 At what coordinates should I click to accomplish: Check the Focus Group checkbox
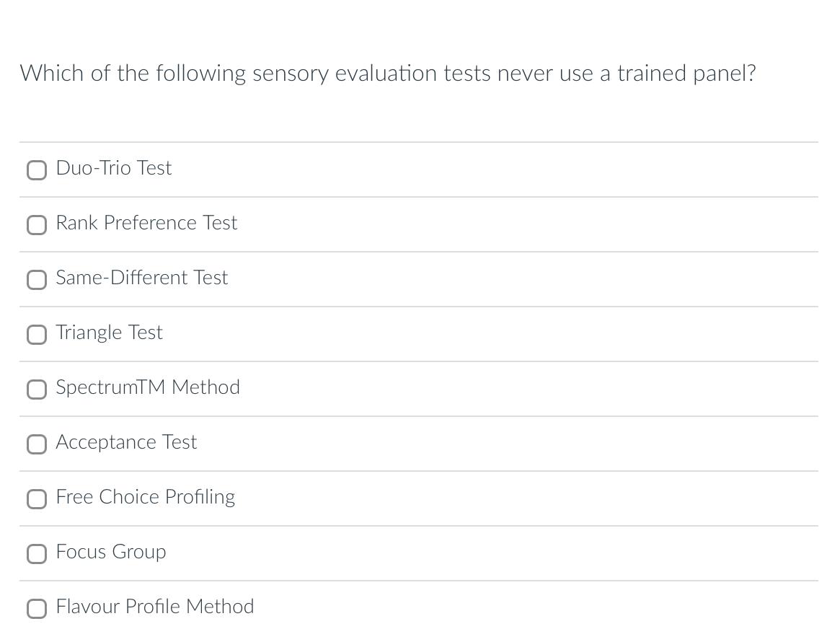(x=37, y=554)
